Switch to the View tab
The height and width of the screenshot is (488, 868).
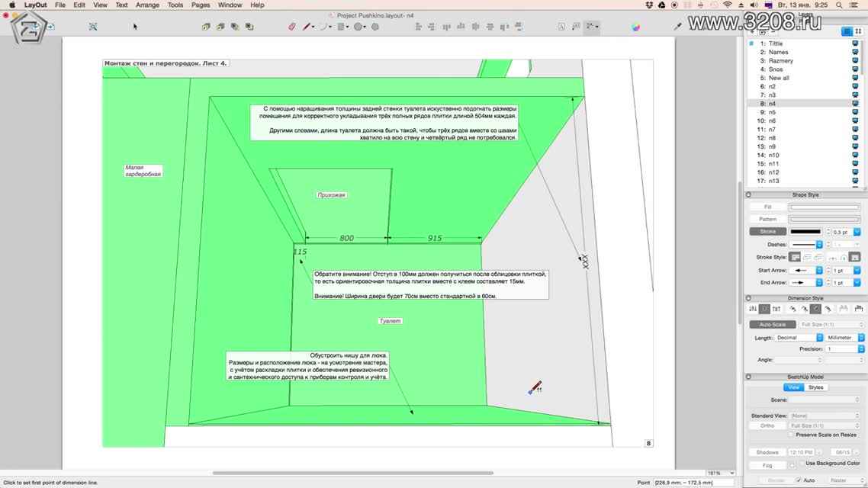[x=793, y=387]
